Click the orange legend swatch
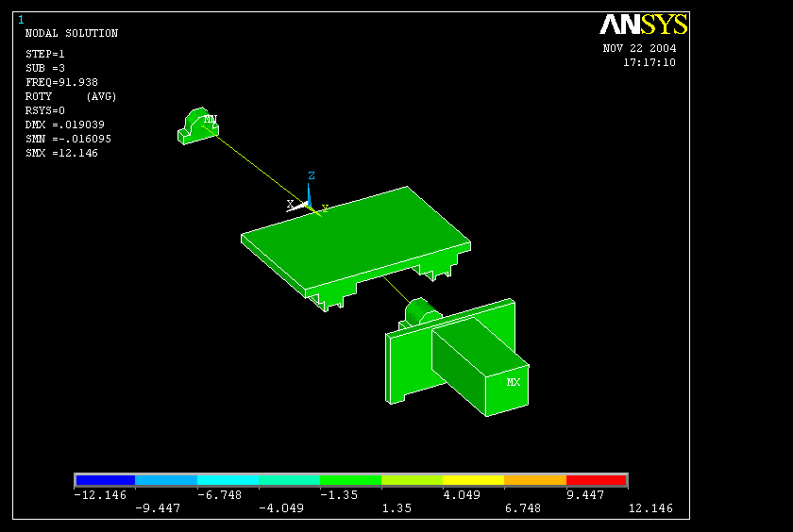 534,480
